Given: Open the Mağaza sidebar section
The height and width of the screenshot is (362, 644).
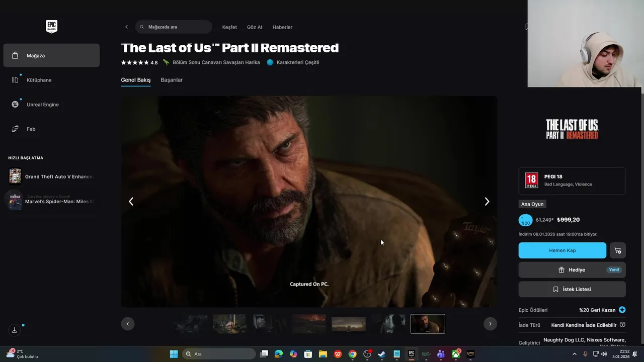Looking at the screenshot, I should pyautogui.click(x=51, y=55).
